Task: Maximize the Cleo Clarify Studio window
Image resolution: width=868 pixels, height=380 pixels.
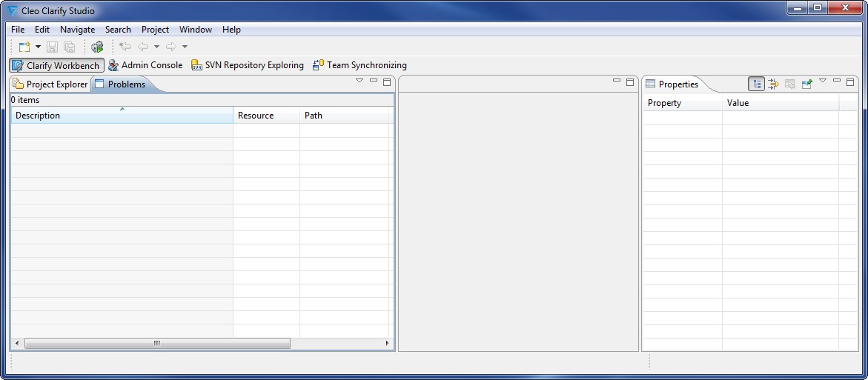Action: point(818,7)
